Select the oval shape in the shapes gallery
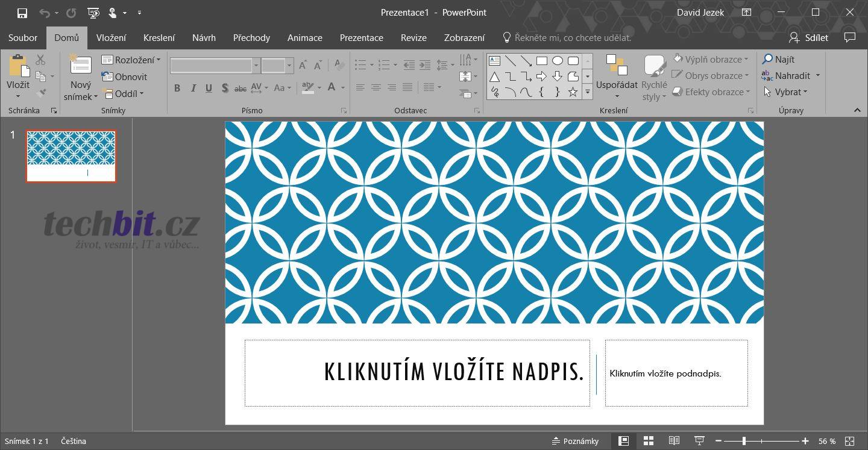The image size is (868, 450). pos(558,61)
